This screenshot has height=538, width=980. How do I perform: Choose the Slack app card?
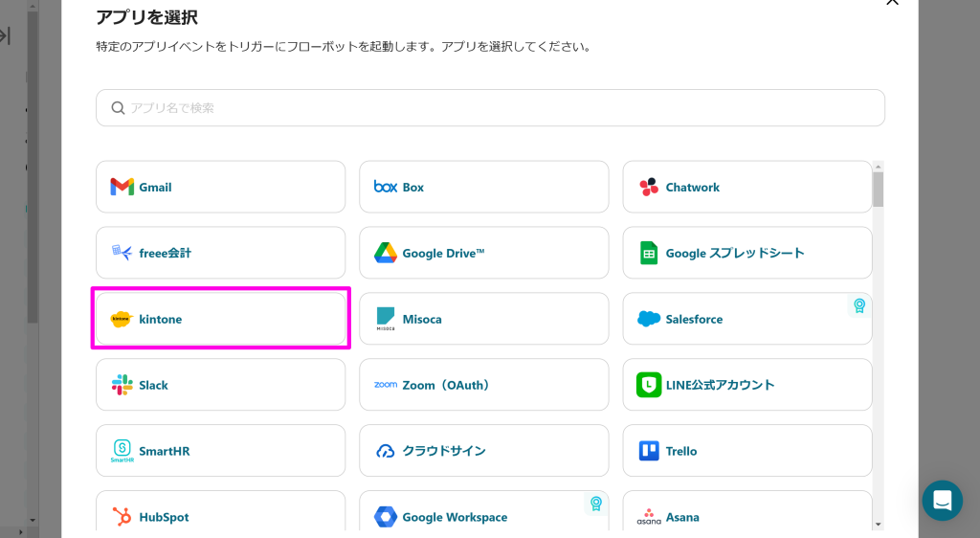click(221, 385)
